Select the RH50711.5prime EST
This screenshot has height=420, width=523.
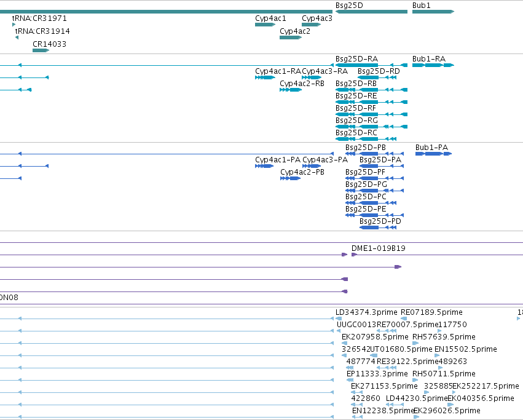click(x=415, y=380)
